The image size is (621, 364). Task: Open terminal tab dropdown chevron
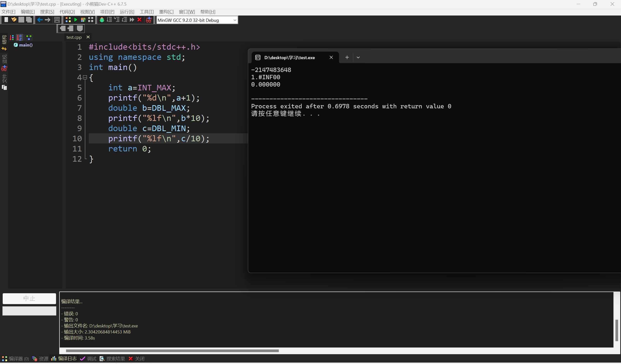(x=358, y=58)
